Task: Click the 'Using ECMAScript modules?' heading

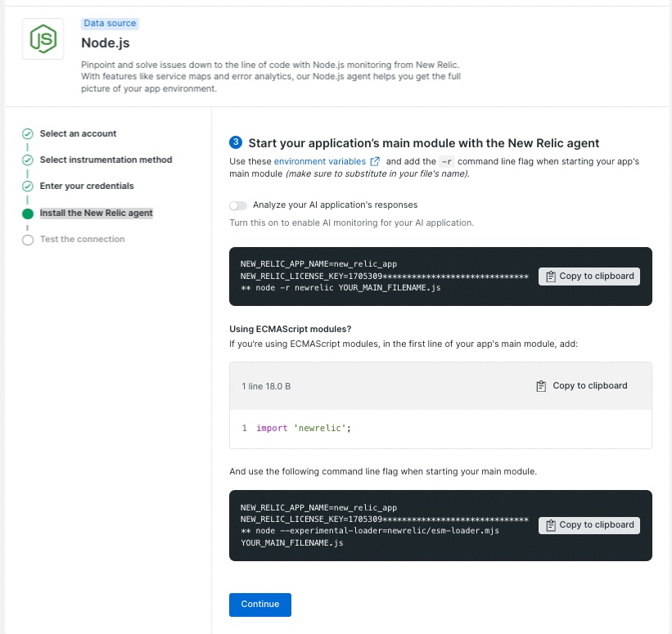Action: tap(290, 329)
